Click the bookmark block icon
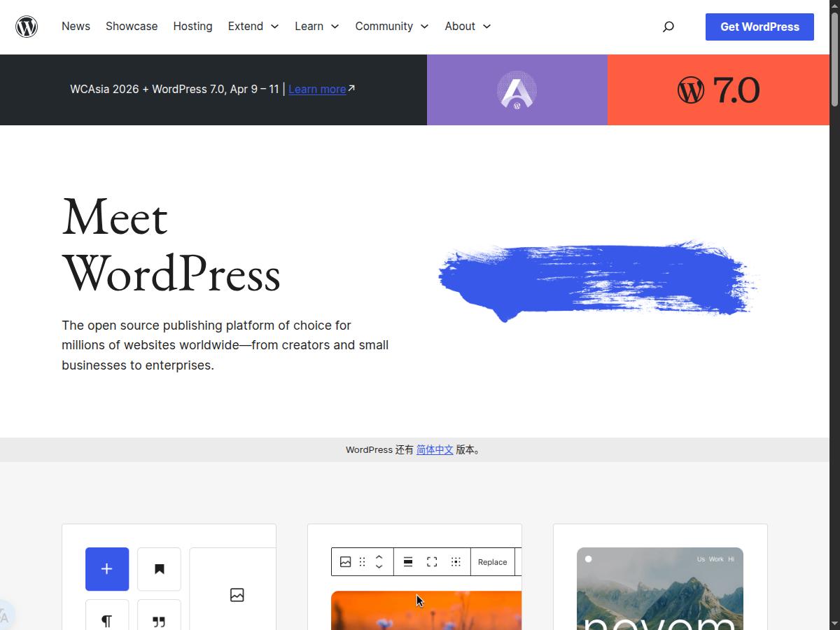 coord(159,569)
